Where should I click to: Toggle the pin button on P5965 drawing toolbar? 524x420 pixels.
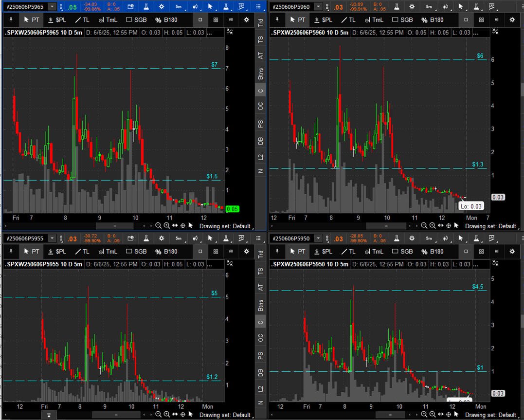click(x=11, y=20)
